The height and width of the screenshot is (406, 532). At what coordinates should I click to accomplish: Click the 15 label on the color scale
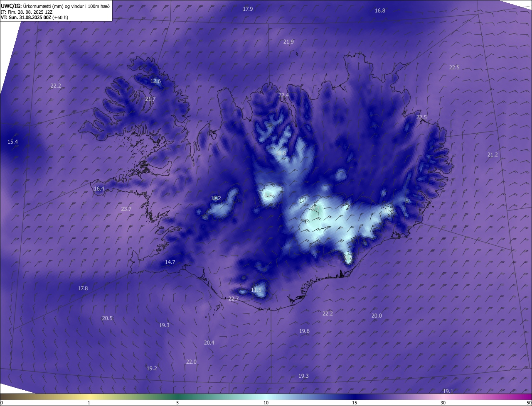(x=355, y=403)
